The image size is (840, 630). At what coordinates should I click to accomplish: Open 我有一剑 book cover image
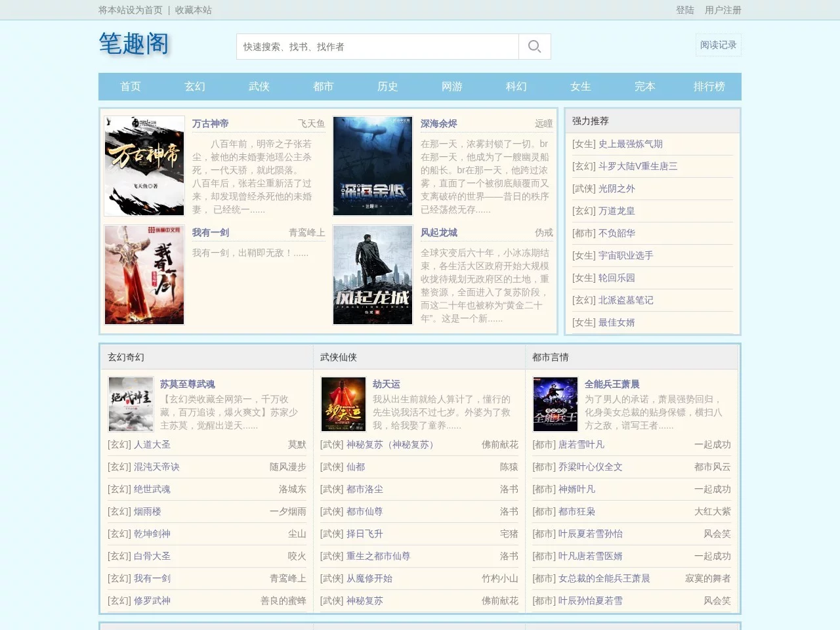click(144, 275)
